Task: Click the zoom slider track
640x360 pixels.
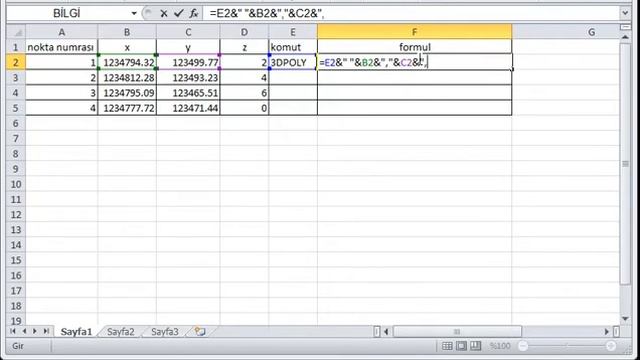Action: tap(567, 346)
